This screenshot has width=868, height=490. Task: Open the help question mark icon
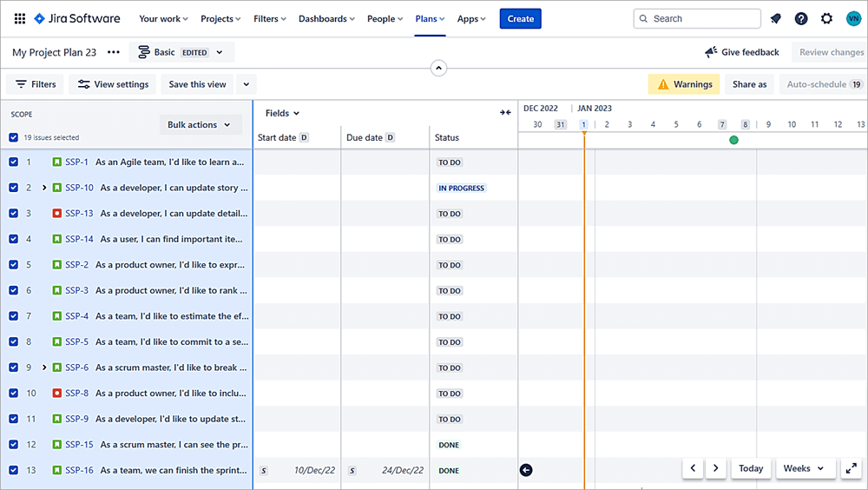point(801,18)
